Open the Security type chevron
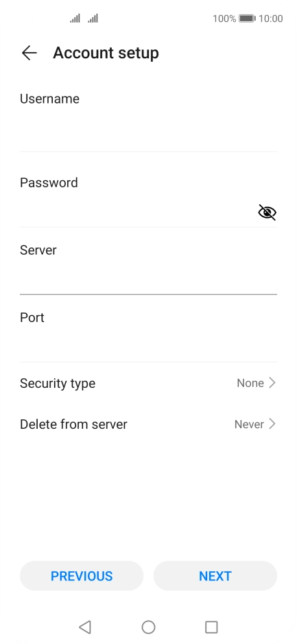Screen dimensions: 297x644 (x=272, y=383)
